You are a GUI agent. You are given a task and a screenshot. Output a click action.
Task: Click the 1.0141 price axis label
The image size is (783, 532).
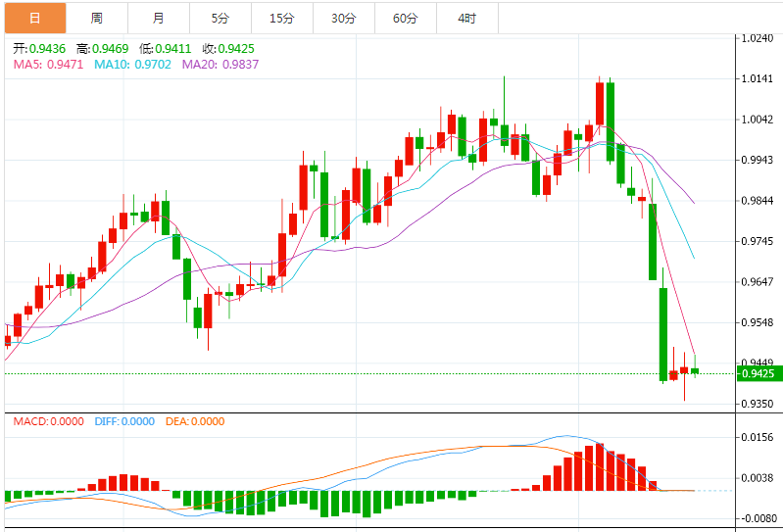click(758, 78)
